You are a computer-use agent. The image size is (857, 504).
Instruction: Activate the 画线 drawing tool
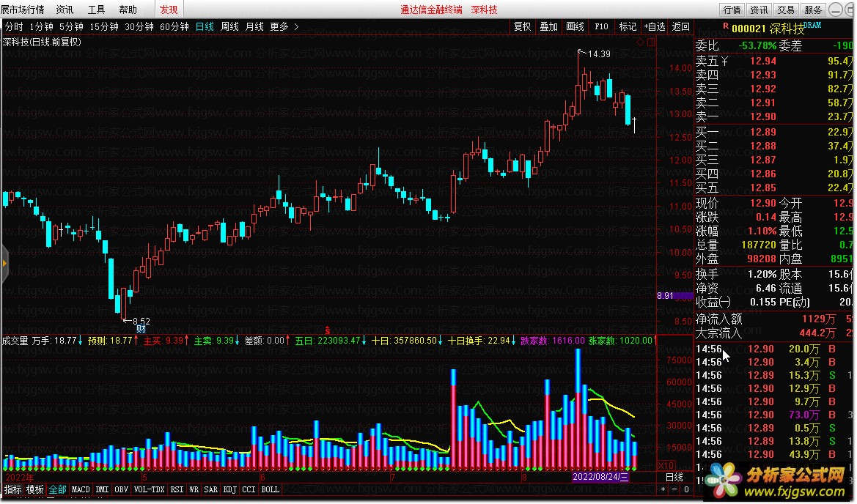(x=575, y=26)
